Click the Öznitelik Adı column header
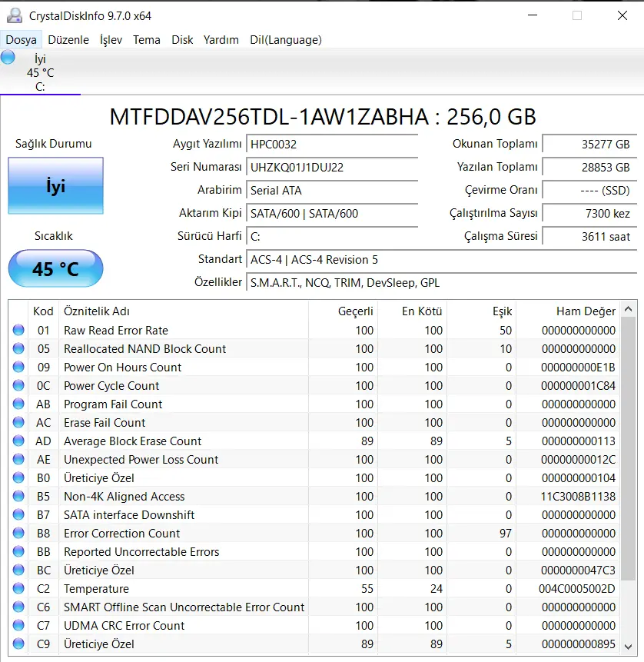This screenshot has width=644, height=662. [184, 311]
